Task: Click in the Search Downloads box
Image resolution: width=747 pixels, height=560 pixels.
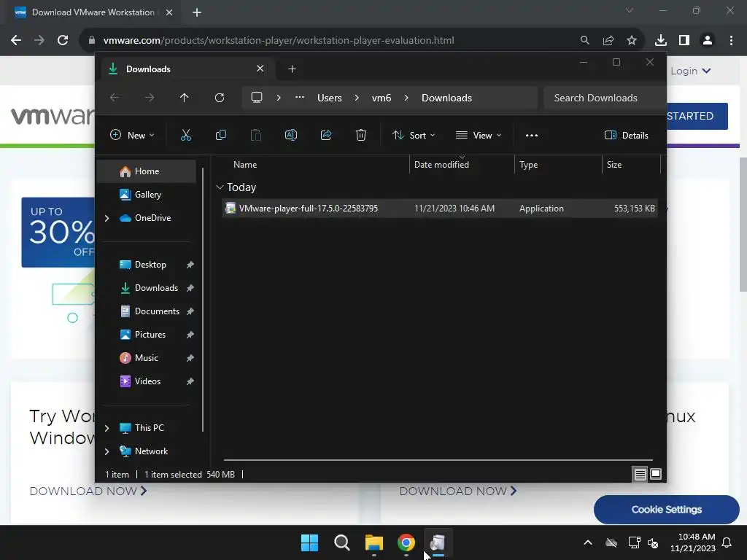Action: tap(605, 98)
